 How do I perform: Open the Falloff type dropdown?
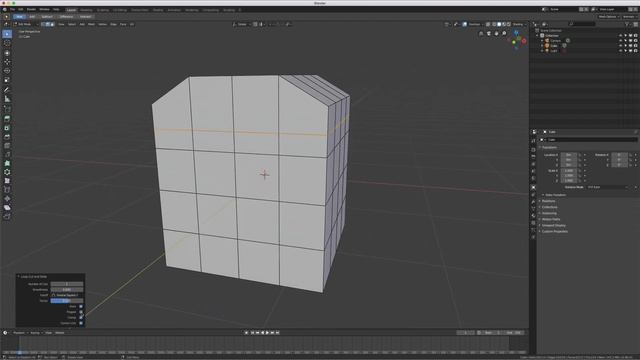pyautogui.click(x=67, y=295)
